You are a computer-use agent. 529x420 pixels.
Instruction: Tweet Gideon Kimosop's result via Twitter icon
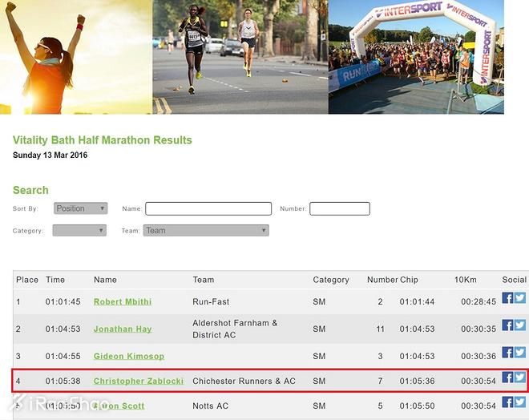[x=520, y=353]
